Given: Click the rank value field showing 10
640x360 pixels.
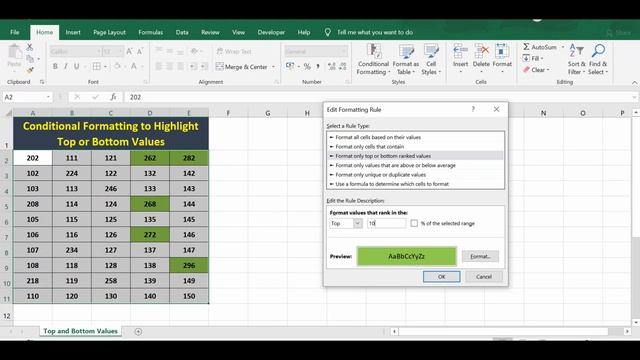Looking at the screenshot, I should (x=387, y=223).
